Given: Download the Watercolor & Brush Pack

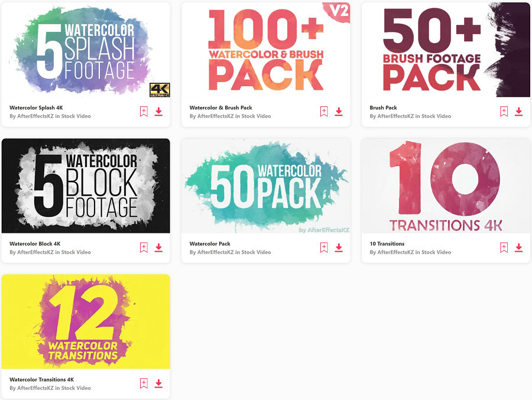Looking at the screenshot, I should (339, 112).
